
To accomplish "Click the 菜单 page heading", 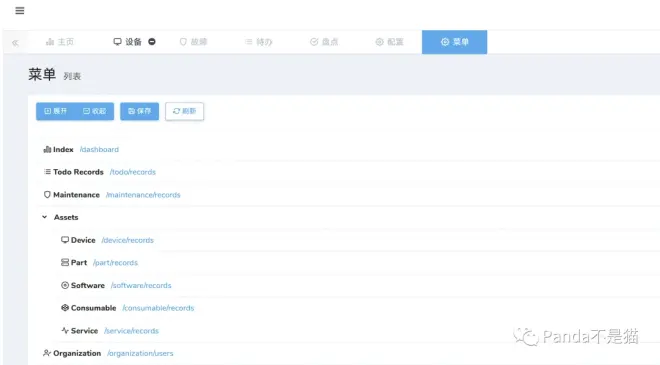I will (42, 75).
